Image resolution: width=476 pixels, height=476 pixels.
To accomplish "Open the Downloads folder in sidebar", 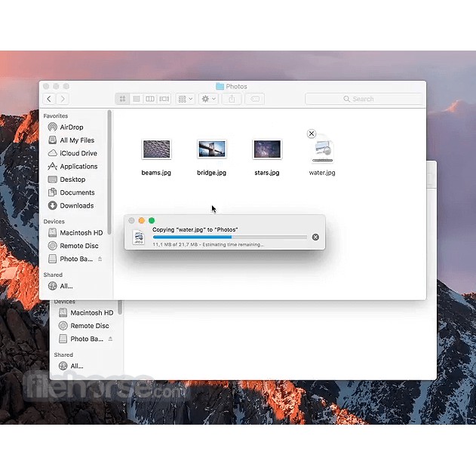I will coord(76,205).
